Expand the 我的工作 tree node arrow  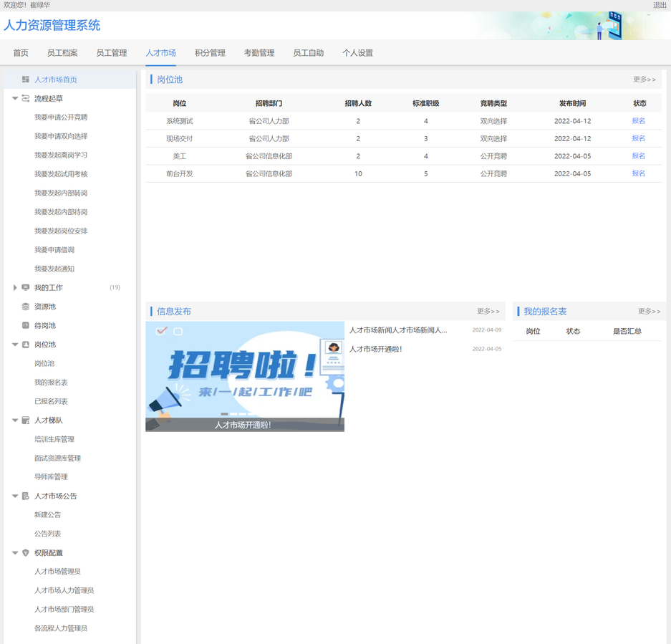coord(15,287)
